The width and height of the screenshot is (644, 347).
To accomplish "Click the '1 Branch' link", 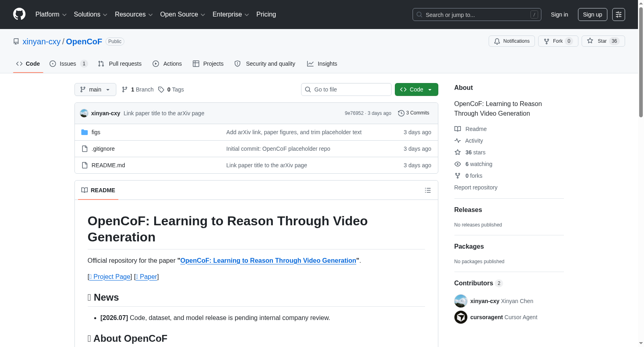I will [138, 89].
